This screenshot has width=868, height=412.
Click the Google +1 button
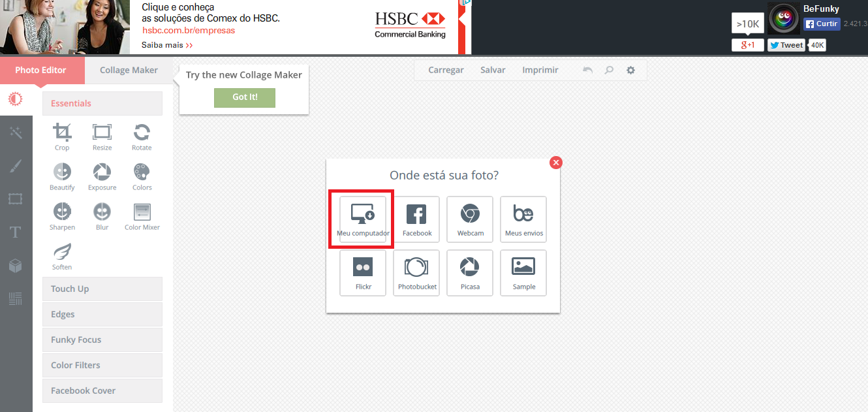pos(747,45)
